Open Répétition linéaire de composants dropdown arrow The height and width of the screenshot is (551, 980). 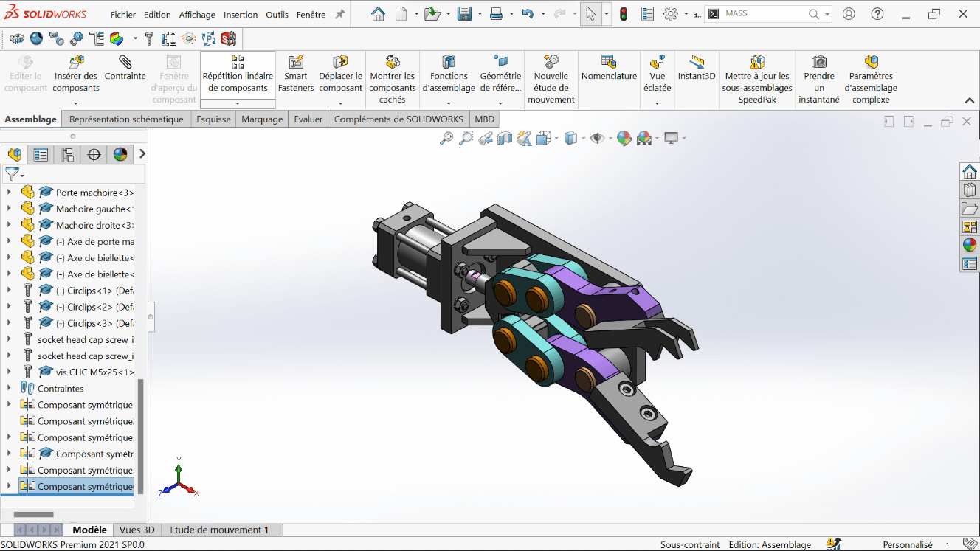(x=238, y=103)
